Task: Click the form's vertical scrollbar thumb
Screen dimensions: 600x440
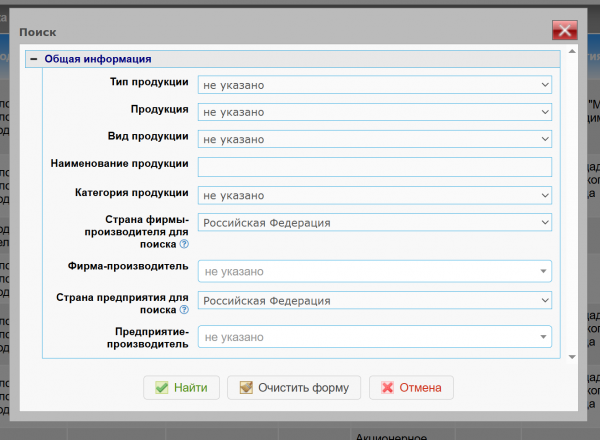Action: (x=572, y=200)
